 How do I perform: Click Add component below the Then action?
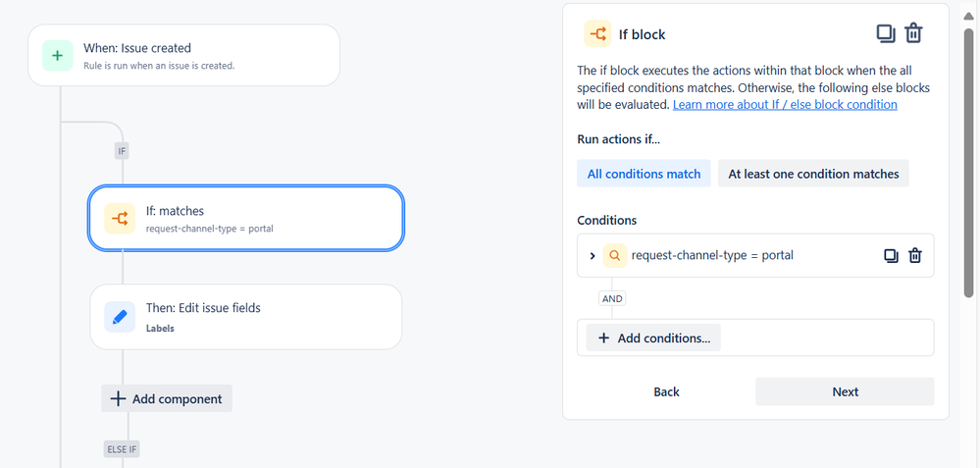click(x=167, y=398)
